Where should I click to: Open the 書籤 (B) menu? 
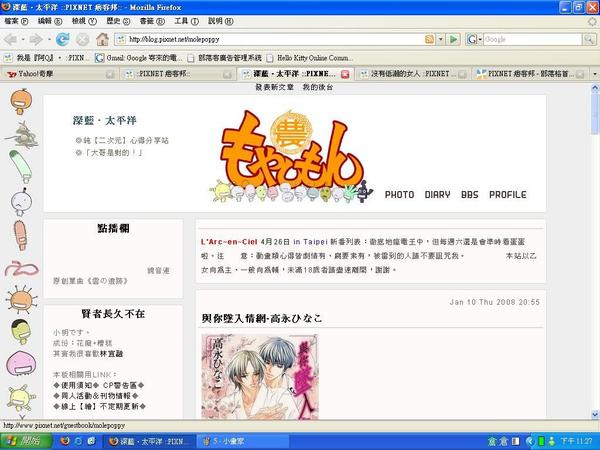pyautogui.click(x=152, y=21)
